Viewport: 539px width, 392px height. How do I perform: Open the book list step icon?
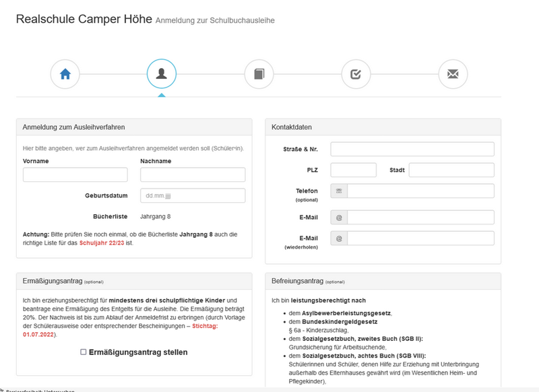click(x=259, y=74)
